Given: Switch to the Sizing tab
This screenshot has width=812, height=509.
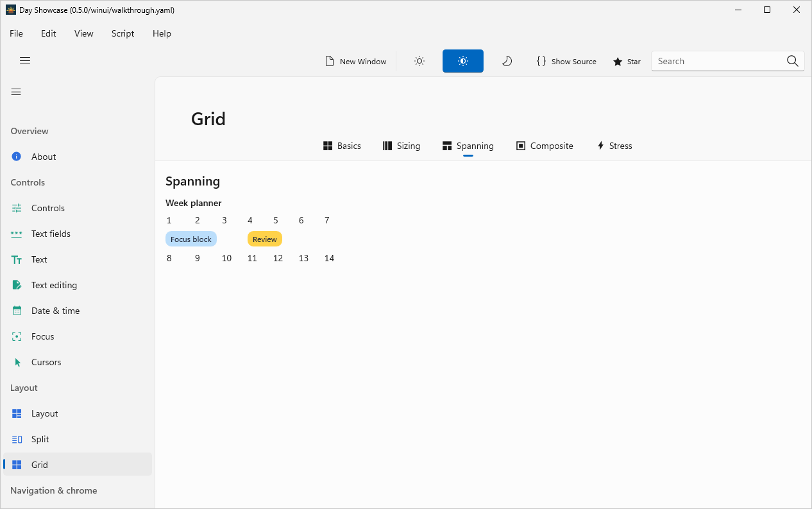Looking at the screenshot, I should click(x=402, y=146).
